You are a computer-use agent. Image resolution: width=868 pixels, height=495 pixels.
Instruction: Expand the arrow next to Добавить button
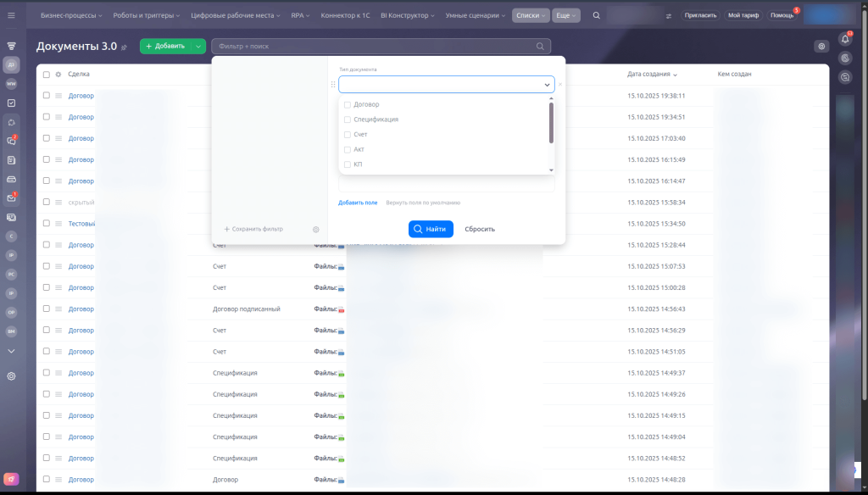(x=198, y=46)
